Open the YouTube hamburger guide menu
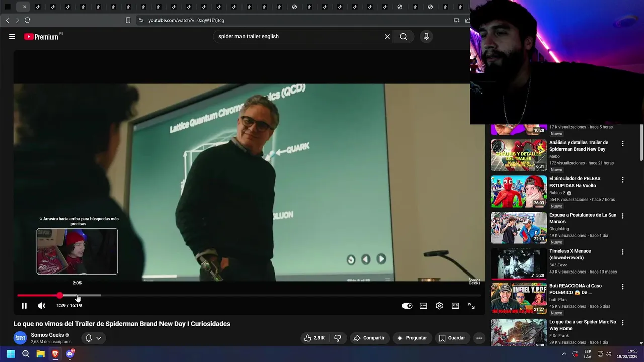This screenshot has width=644, height=362. pyautogui.click(x=12, y=37)
